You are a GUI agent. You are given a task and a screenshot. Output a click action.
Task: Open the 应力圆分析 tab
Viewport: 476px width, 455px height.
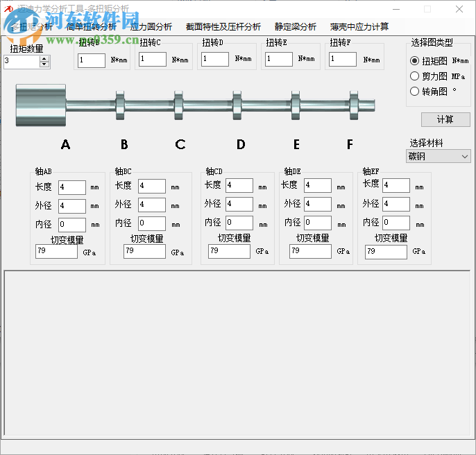coord(151,27)
